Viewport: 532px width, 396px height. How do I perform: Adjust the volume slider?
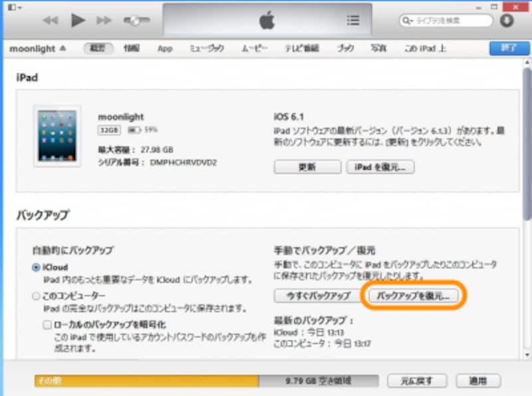(134, 21)
